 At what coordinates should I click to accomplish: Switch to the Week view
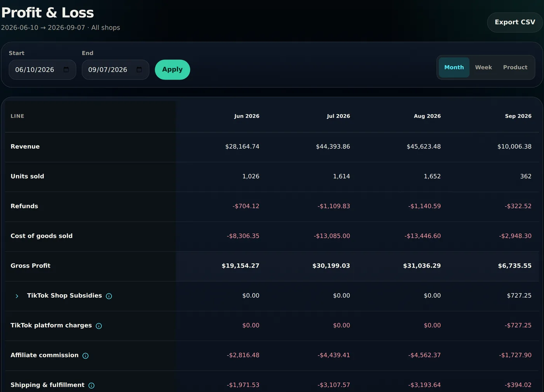483,68
